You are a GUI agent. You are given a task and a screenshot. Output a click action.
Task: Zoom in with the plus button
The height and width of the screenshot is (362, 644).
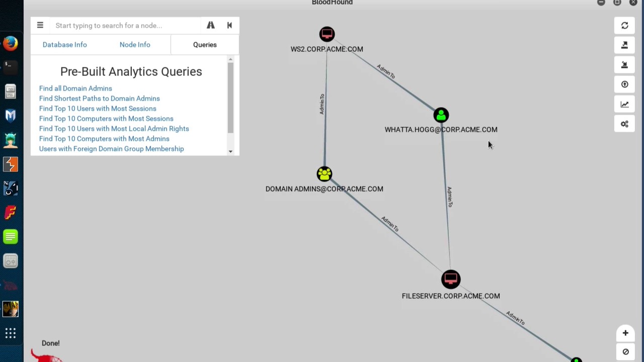point(625,333)
